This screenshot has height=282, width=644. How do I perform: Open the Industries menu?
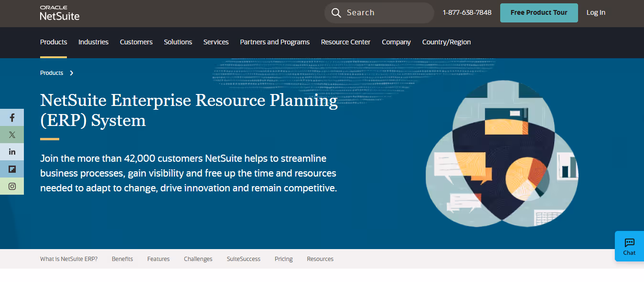93,42
